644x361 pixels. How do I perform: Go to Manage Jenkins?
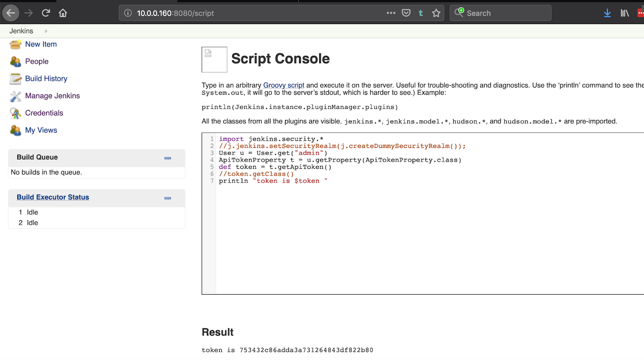point(52,96)
